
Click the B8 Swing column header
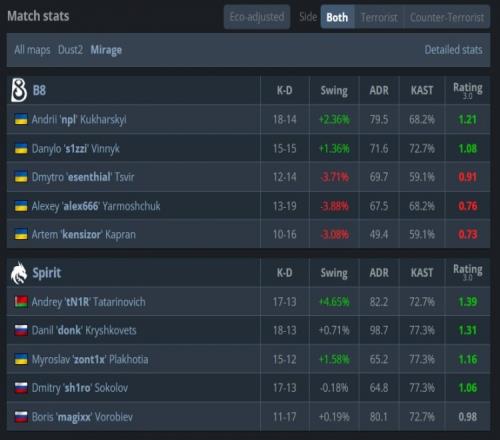click(x=334, y=90)
